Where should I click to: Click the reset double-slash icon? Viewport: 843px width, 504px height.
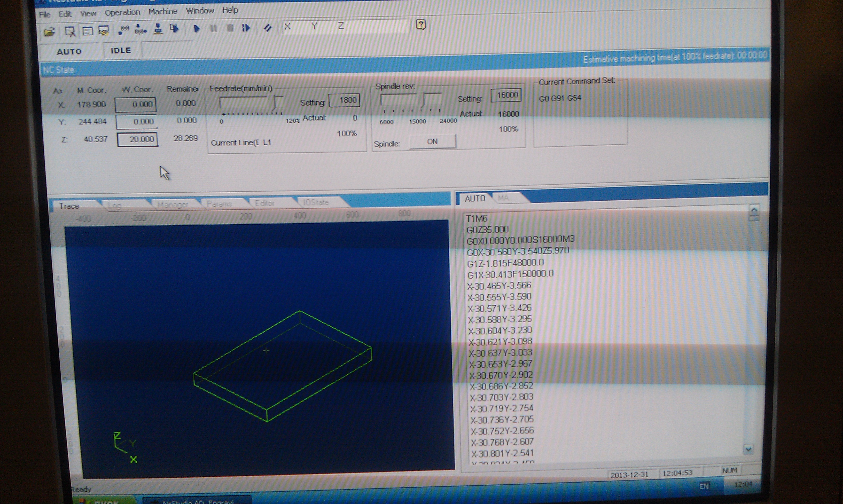pos(268,28)
